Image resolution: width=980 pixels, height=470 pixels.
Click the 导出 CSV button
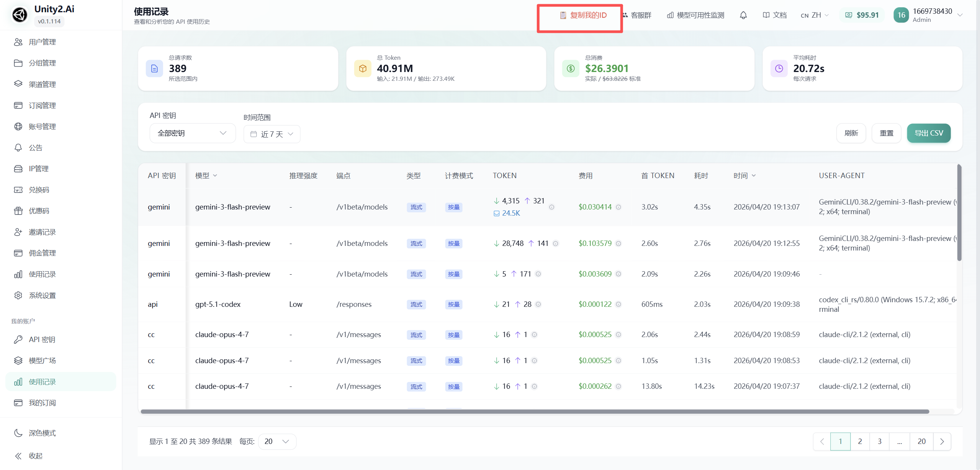(x=928, y=133)
